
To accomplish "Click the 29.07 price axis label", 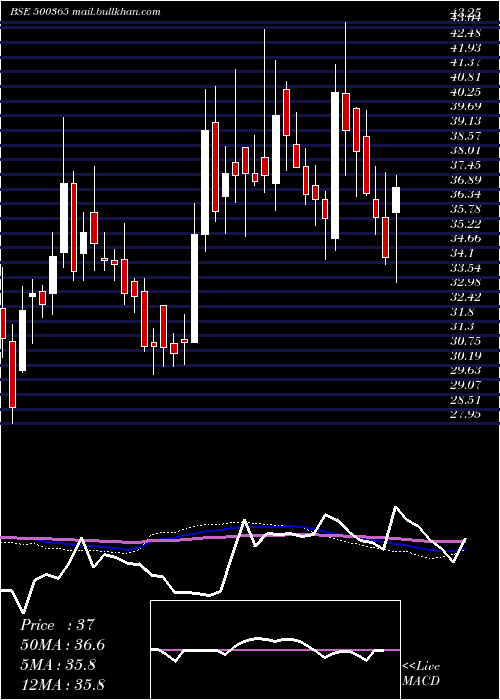I will (x=466, y=385).
